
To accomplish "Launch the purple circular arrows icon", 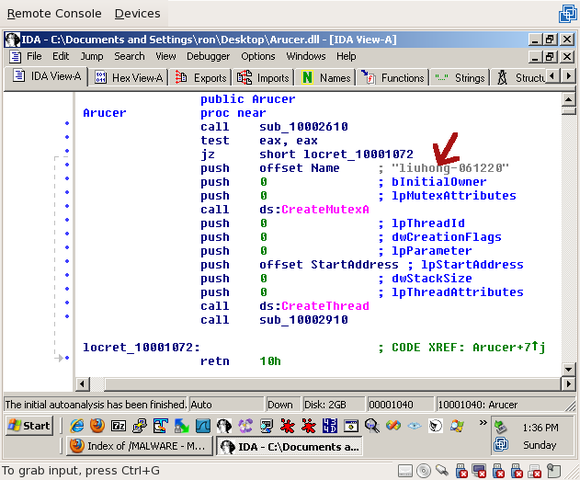I will [245, 426].
